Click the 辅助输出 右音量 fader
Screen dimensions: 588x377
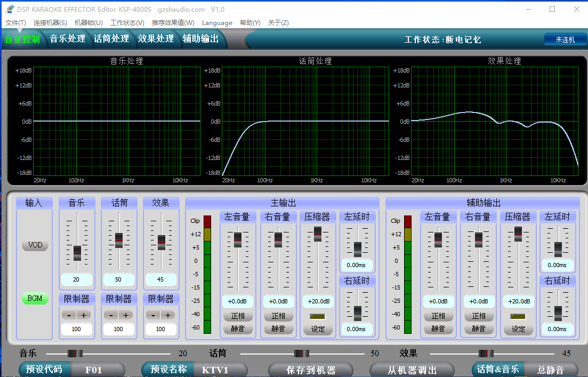[x=479, y=240]
